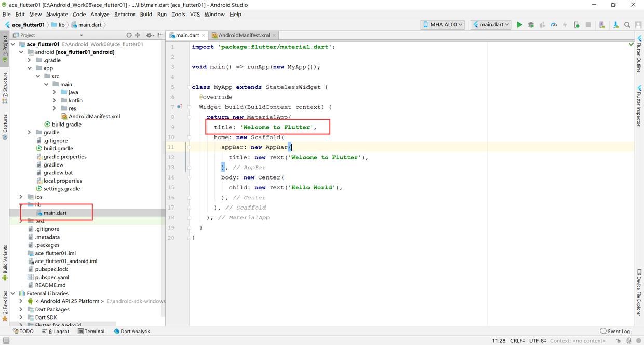
Task: Expand the .gradle folder
Action: click(30, 60)
